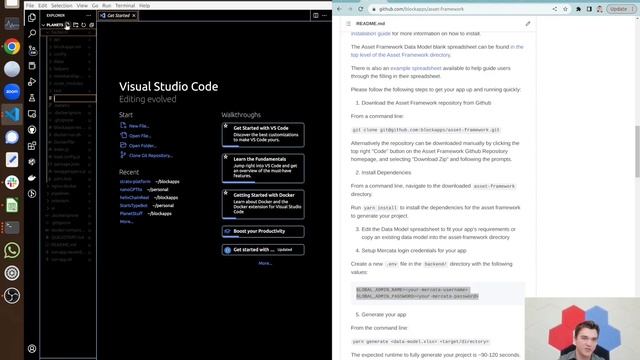
Task: Open README outline list icon on GitHub
Action: point(348,24)
